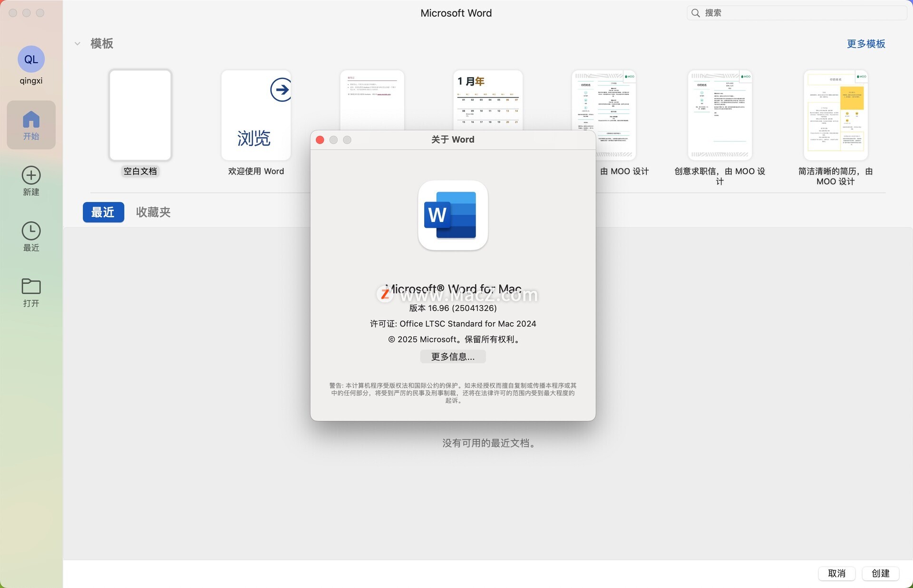Click the Word app icon in About dialog
913x588 pixels.
click(x=453, y=215)
